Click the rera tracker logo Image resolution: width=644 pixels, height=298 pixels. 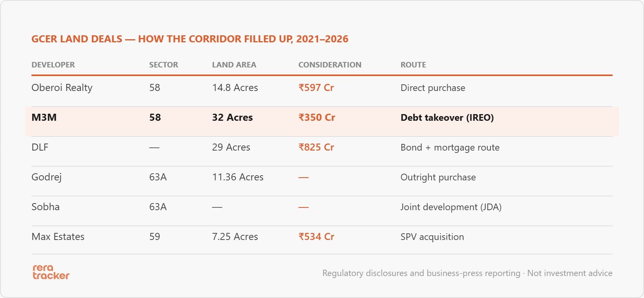[x=51, y=272]
